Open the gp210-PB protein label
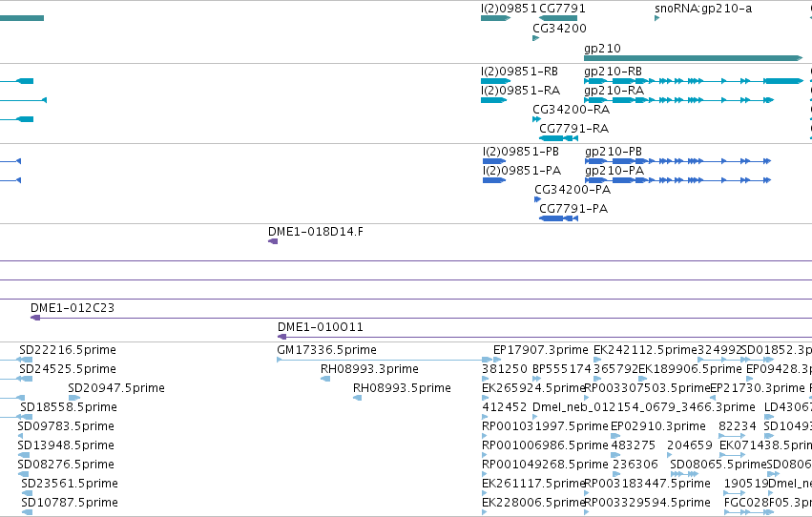 [x=614, y=151]
